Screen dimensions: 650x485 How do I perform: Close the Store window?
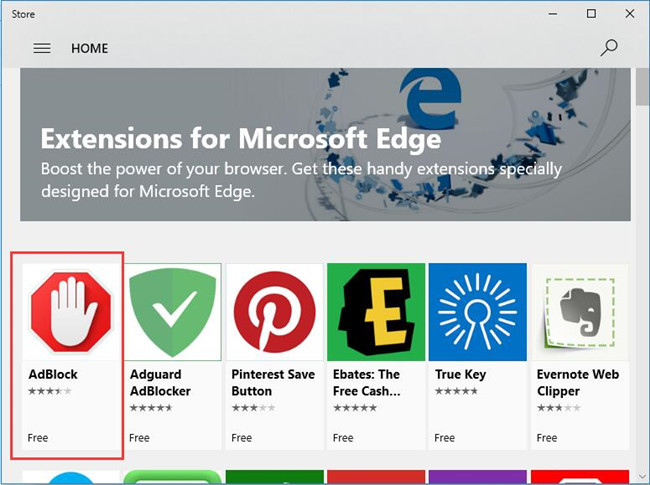[630, 14]
